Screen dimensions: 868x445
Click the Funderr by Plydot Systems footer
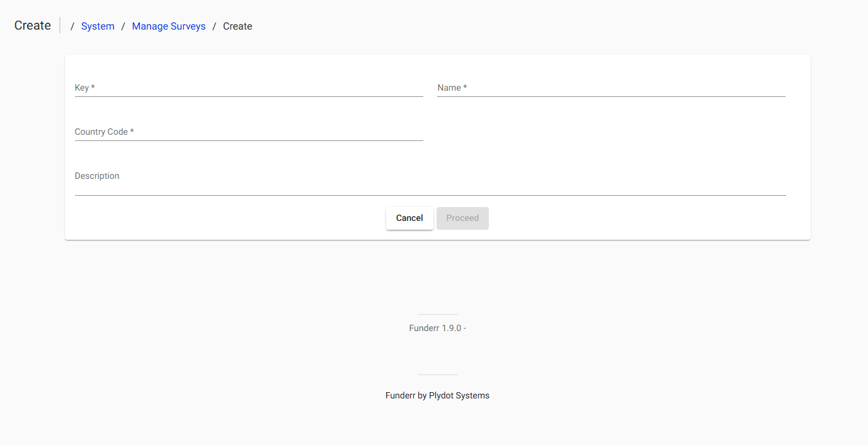coord(437,395)
